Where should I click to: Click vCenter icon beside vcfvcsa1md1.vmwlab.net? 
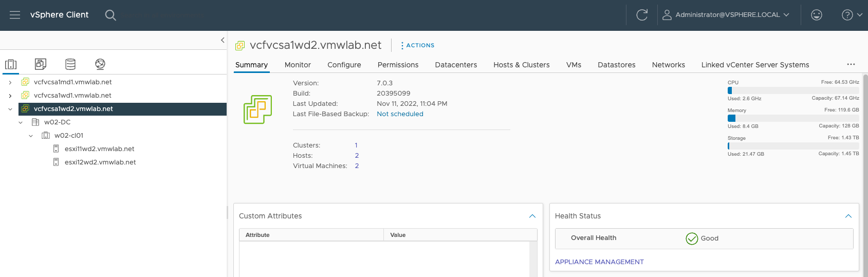click(x=25, y=82)
